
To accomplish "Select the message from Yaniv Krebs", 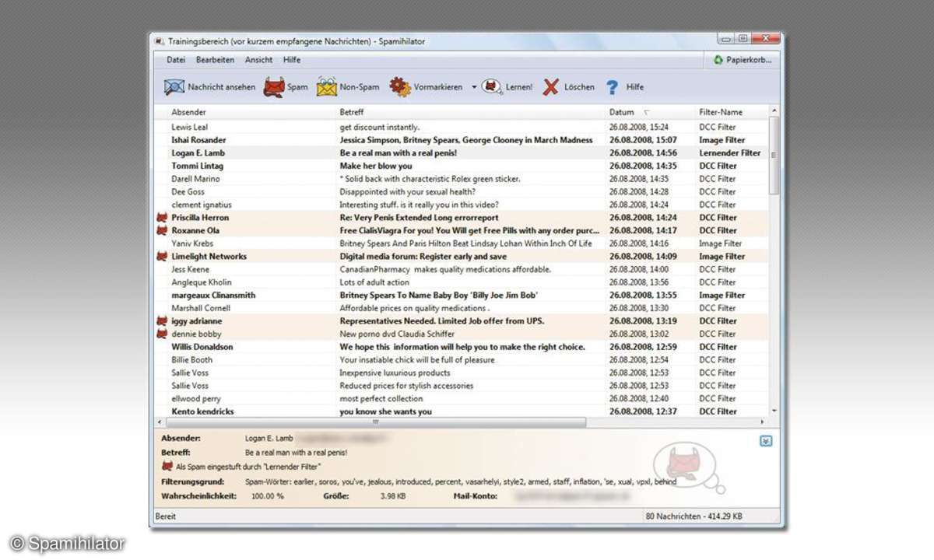I will click(461, 243).
